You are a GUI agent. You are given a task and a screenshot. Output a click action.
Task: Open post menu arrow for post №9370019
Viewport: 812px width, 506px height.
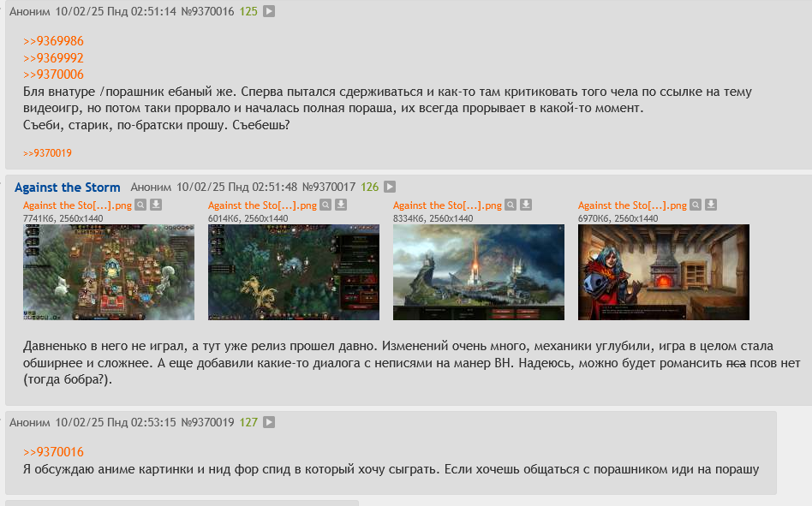[x=269, y=422]
